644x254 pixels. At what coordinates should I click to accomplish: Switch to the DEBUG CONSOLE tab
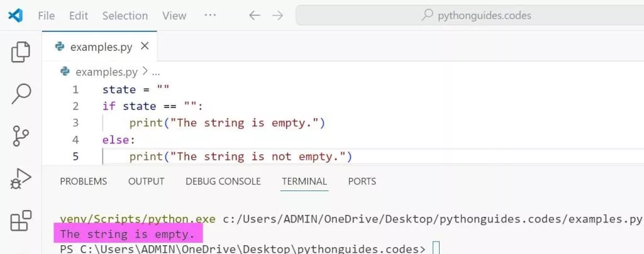(x=223, y=181)
